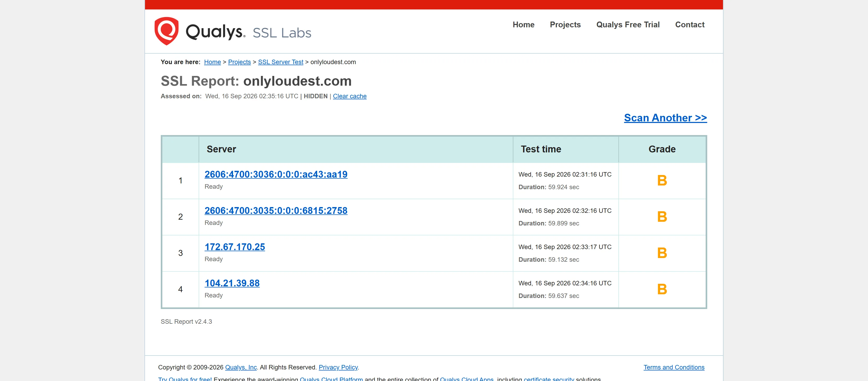Click the B grade for server 2
868x381 pixels.
[662, 217]
